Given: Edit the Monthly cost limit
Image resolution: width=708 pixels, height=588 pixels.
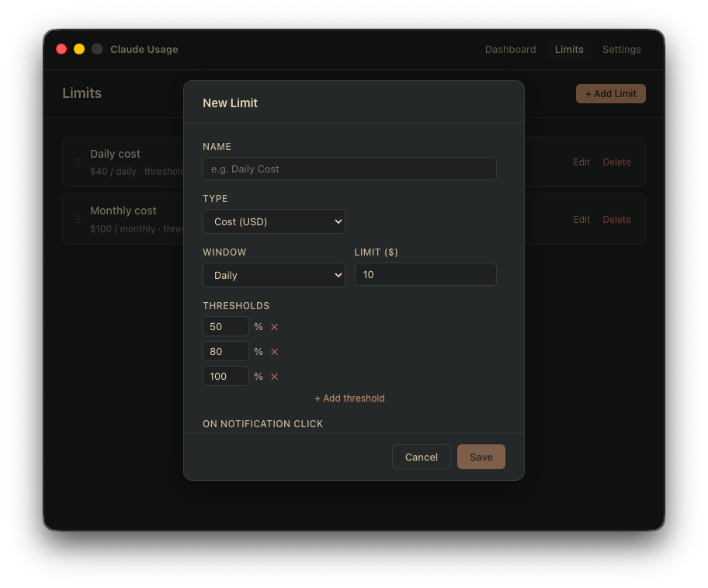Looking at the screenshot, I should pos(581,219).
